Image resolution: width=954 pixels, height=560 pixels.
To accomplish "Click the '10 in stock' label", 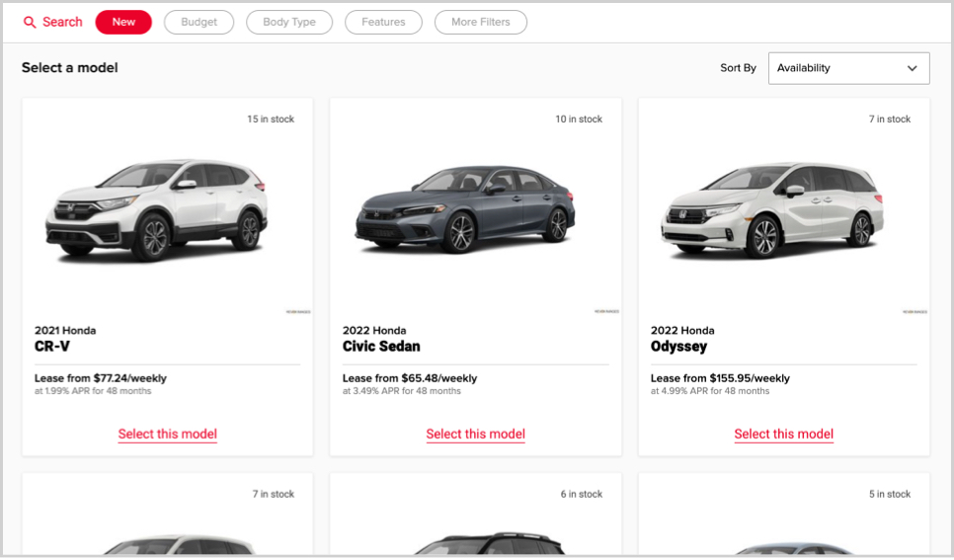I will click(579, 120).
